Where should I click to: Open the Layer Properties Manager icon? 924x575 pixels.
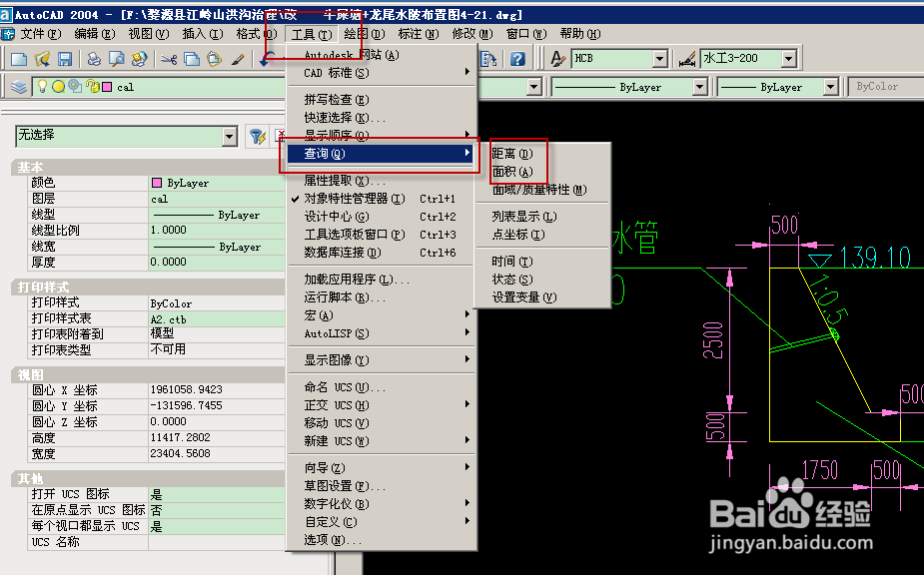point(19,87)
